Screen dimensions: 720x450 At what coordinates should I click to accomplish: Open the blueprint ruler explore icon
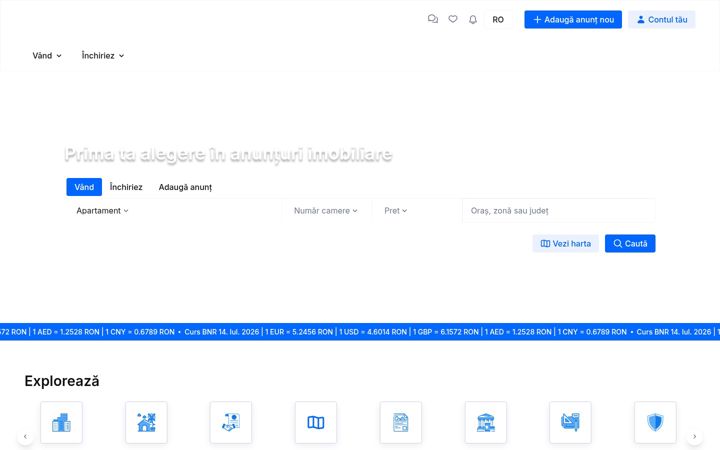[570, 422]
